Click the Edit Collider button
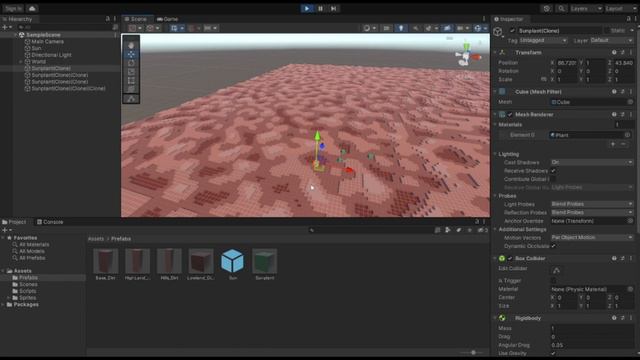Image resolution: width=640 pixels, height=360 pixels. point(556,270)
